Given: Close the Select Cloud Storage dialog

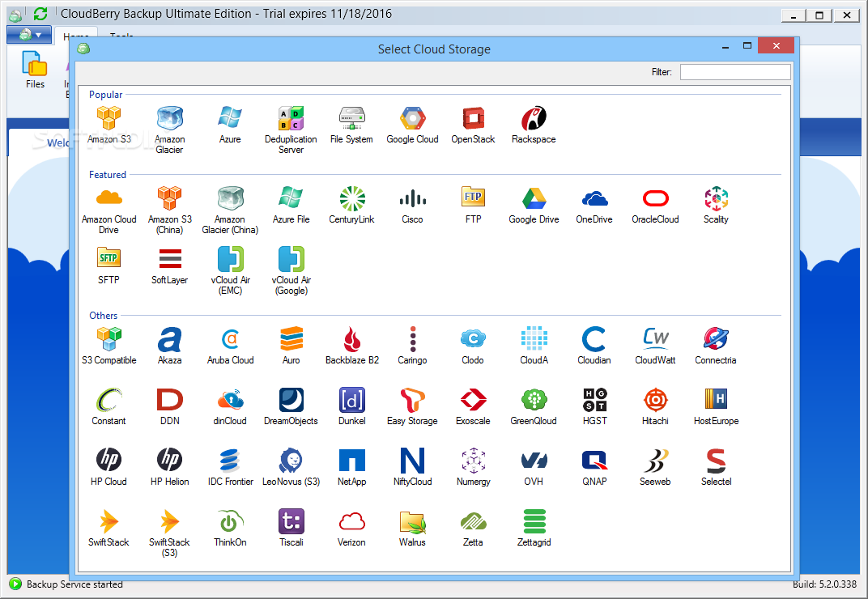Looking at the screenshot, I should (x=777, y=46).
